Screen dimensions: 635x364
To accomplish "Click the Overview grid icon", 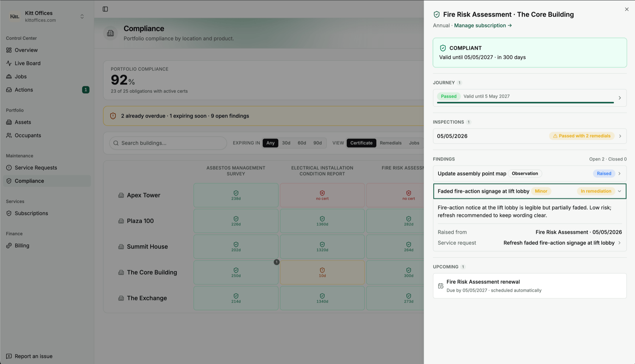I will (9, 50).
